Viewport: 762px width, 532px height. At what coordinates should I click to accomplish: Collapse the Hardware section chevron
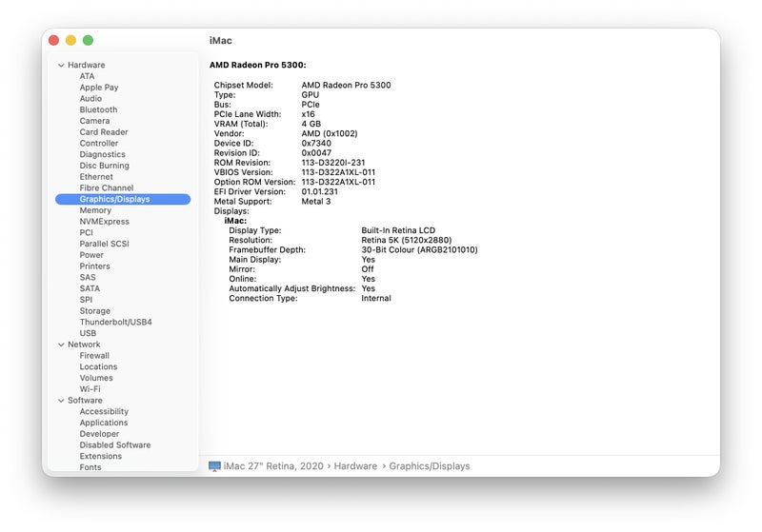click(61, 65)
